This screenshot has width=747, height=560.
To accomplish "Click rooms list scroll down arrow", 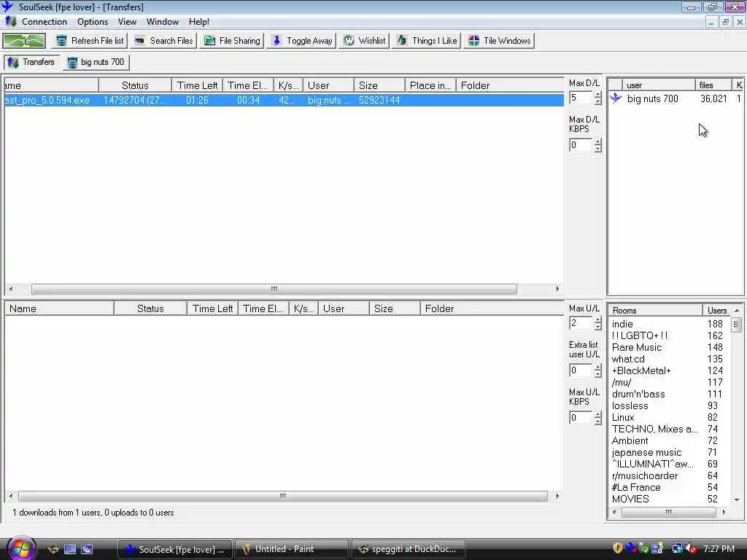I will 737,500.
